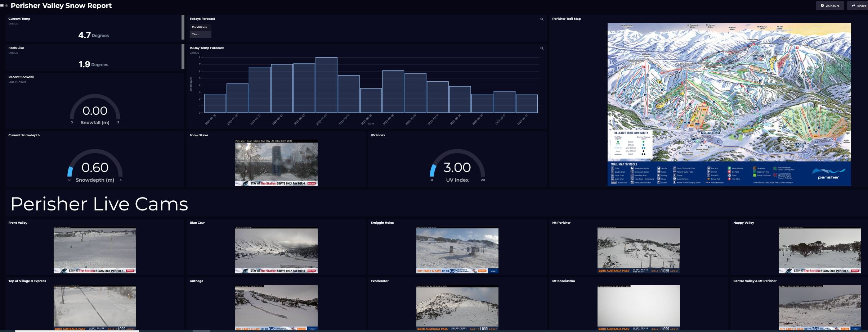Open the Blue Cow live cam thumbnail
Viewport: 868px width, 332px height.
coord(276,250)
